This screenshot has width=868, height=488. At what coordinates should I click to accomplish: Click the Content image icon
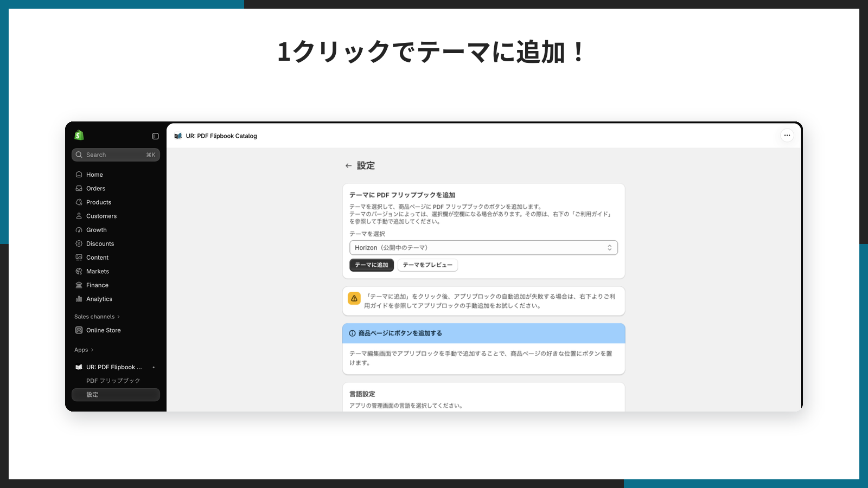coord(79,258)
